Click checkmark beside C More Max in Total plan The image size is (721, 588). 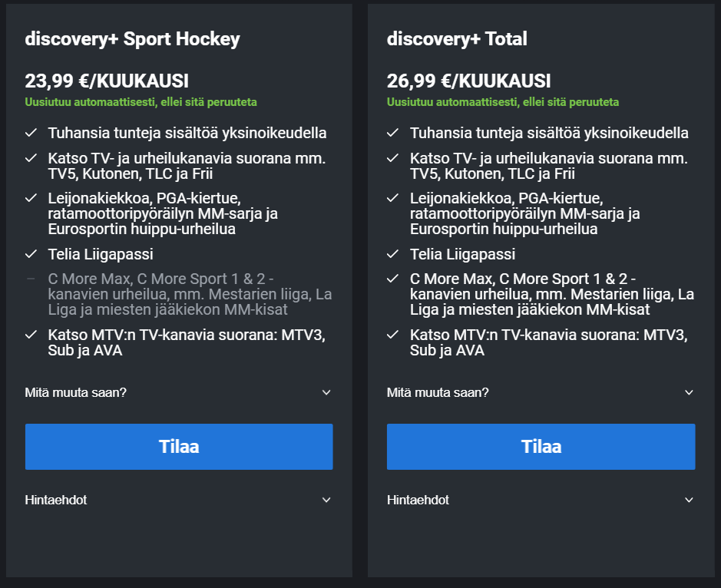tap(393, 279)
